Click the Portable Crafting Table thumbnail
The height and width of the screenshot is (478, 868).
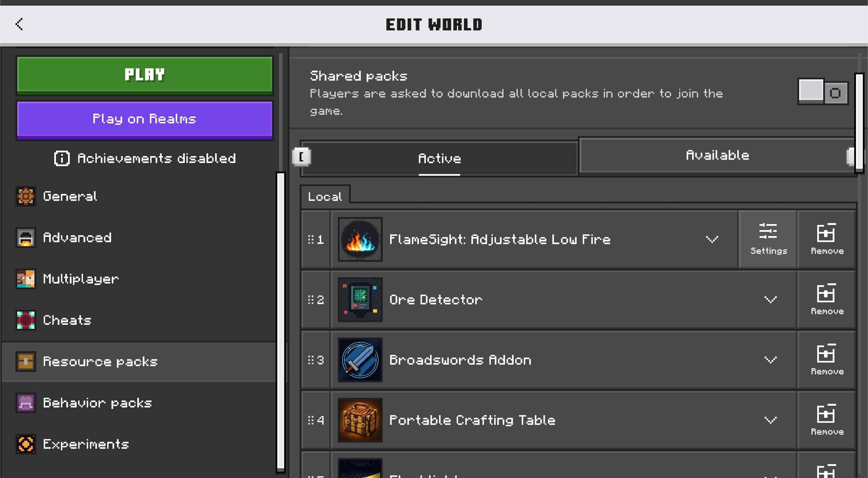coord(360,420)
